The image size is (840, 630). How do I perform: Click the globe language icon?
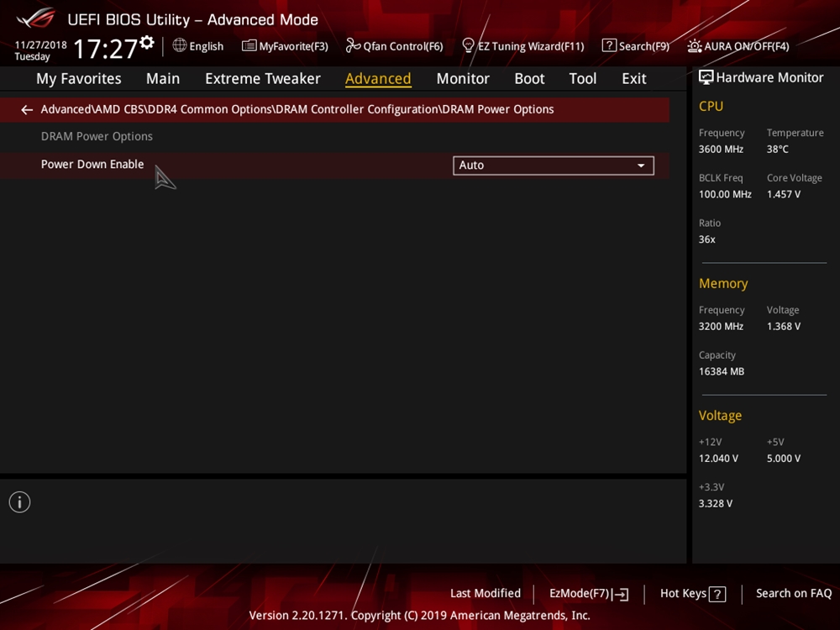click(x=180, y=45)
